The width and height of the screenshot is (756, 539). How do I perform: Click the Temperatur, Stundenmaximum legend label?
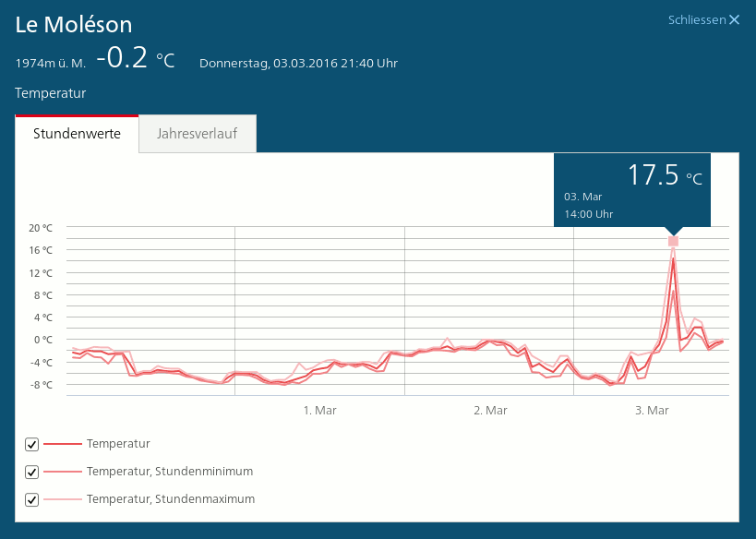170,499
